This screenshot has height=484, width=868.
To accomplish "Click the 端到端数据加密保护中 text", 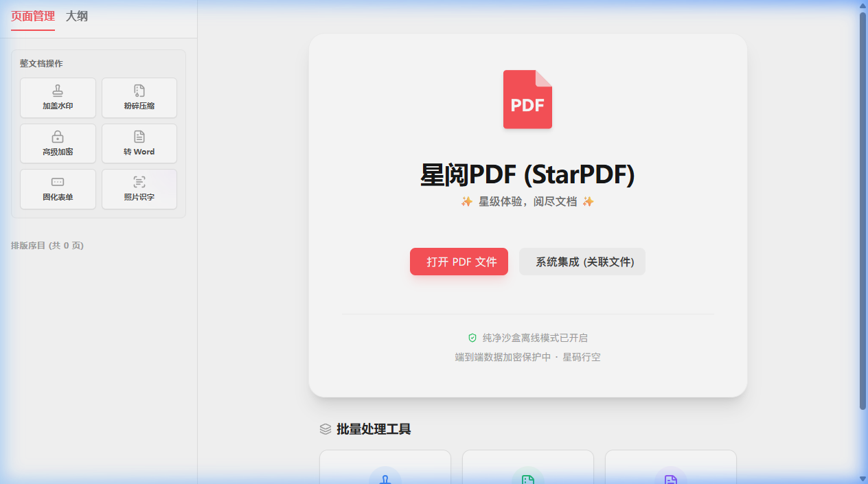I will click(x=503, y=357).
